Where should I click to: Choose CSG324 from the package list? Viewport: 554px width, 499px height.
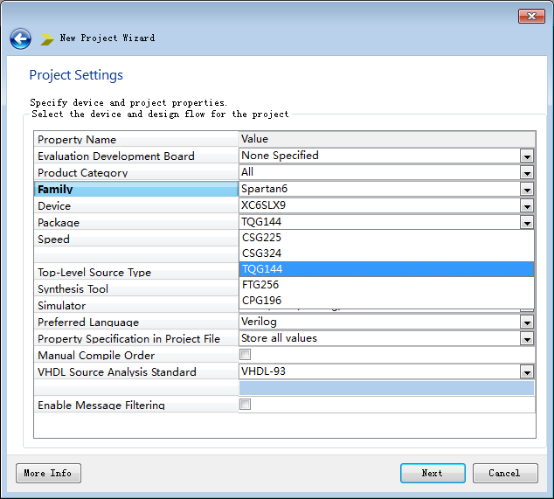point(387,253)
